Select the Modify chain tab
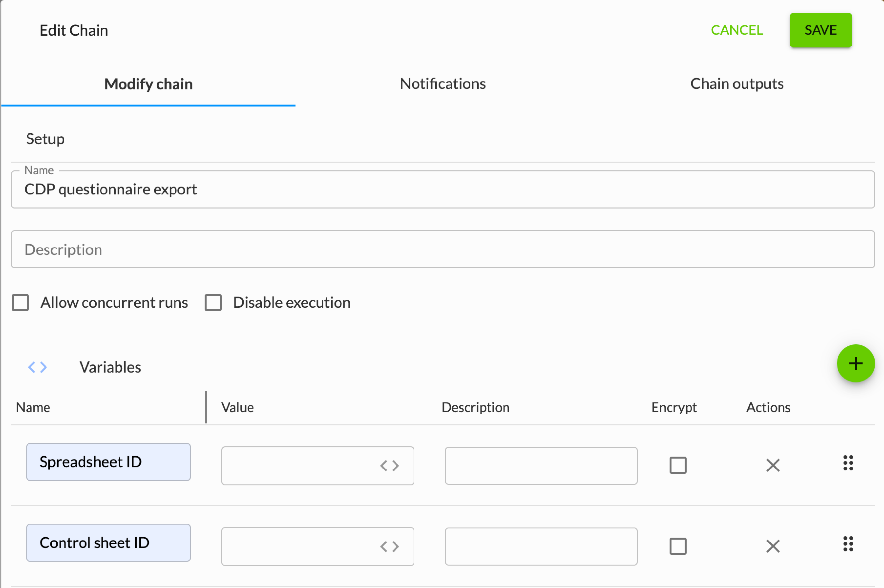The height and width of the screenshot is (588, 884). (x=148, y=84)
